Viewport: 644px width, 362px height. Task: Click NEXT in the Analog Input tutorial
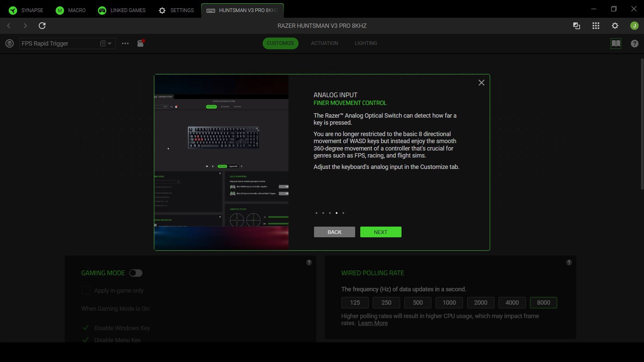pos(380,232)
